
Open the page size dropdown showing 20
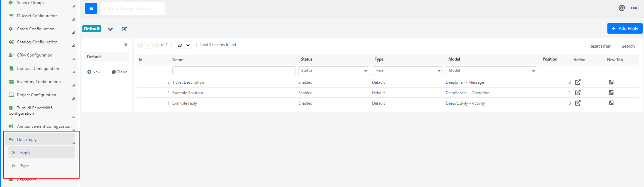183,45
